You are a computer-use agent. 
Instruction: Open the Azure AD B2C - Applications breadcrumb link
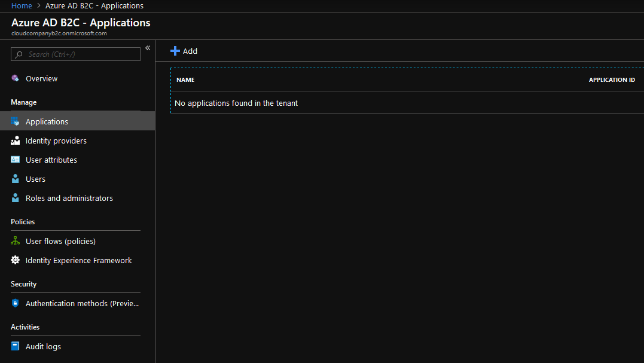94,5
